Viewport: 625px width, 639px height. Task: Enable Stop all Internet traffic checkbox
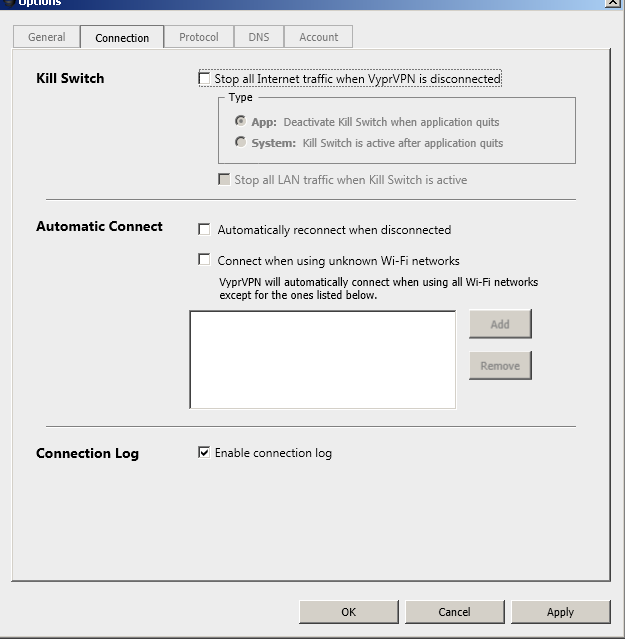coord(205,78)
